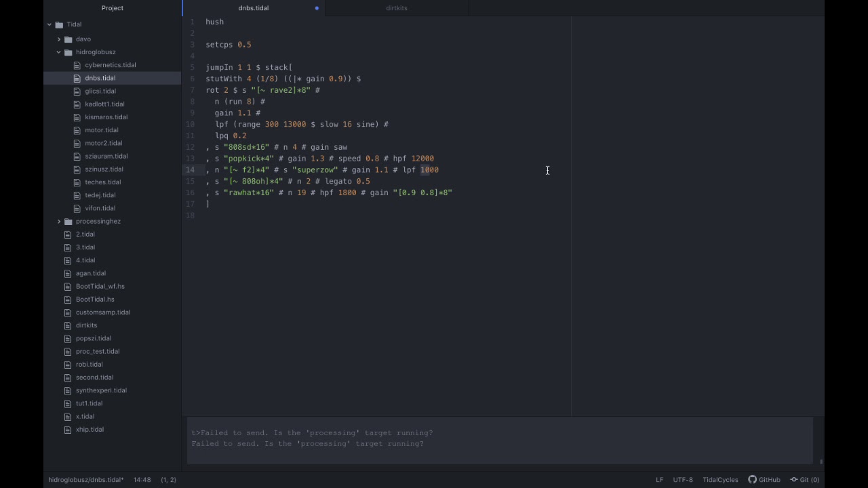
Task: Click file icon next to glicsi.tidal
Action: (77, 91)
